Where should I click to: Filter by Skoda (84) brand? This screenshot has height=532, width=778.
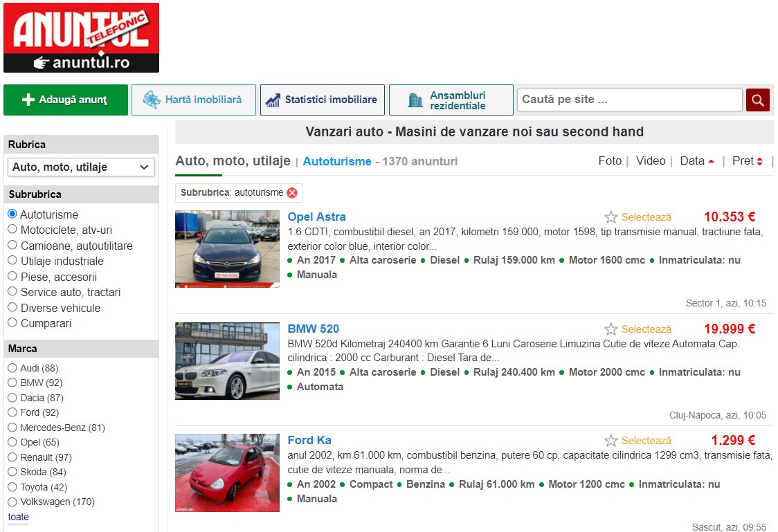click(x=12, y=472)
